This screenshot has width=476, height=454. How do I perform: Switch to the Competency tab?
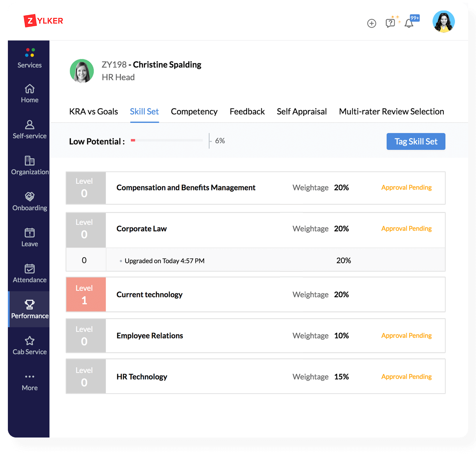(194, 111)
